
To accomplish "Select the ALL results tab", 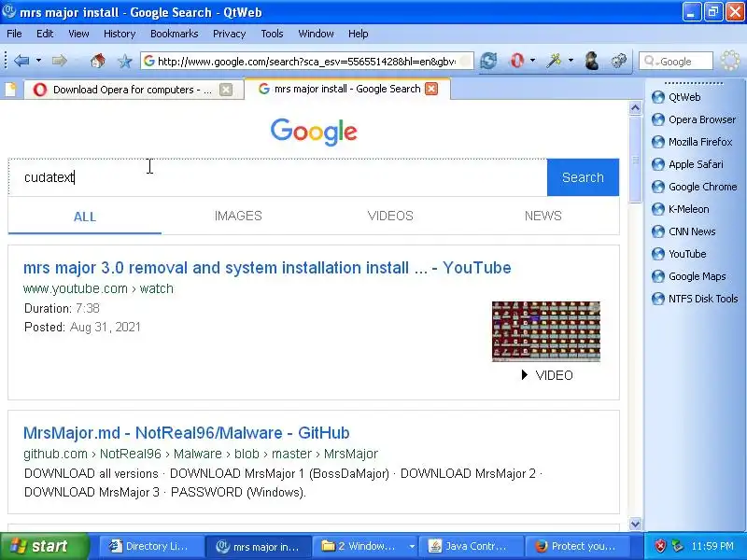I will click(x=85, y=217).
